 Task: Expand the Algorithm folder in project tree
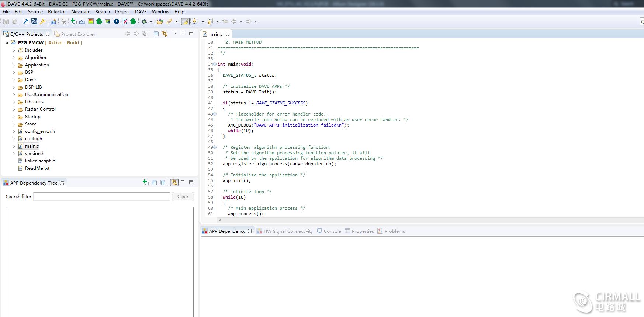[x=14, y=58]
